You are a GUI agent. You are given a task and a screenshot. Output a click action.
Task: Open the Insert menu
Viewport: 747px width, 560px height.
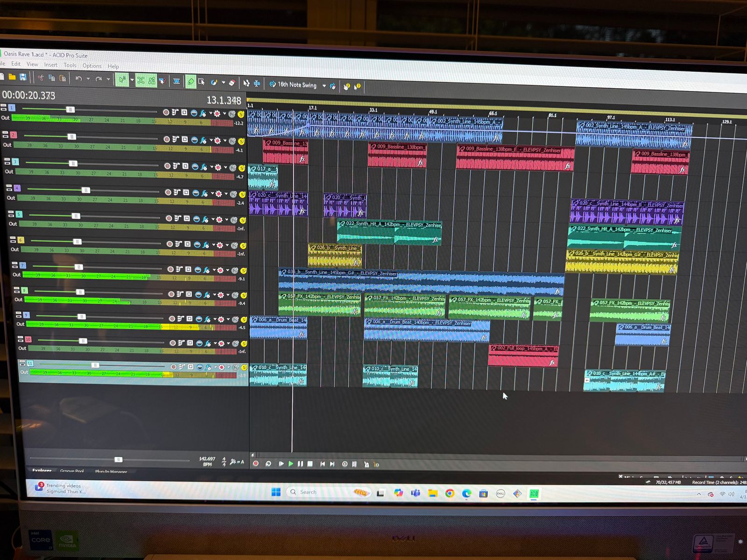point(50,65)
